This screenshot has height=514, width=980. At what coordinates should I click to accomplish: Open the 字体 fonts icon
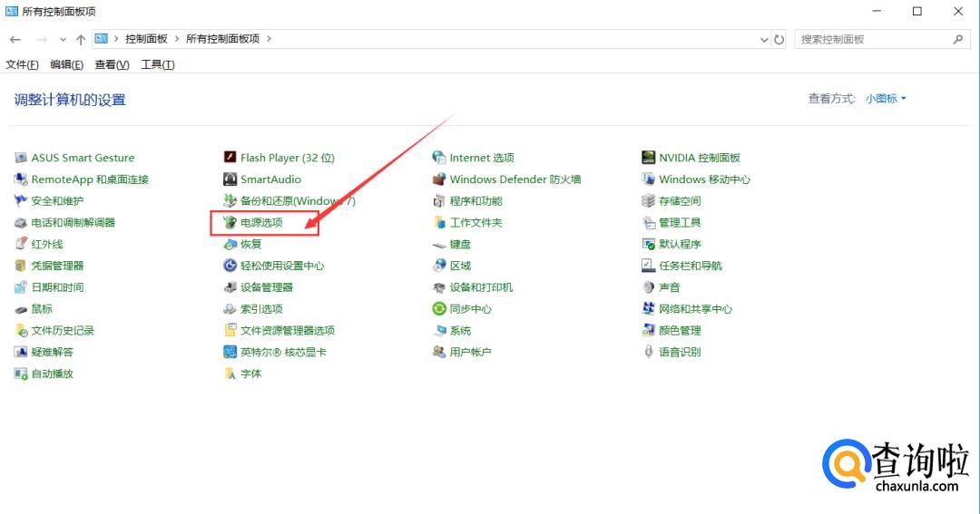pos(230,373)
